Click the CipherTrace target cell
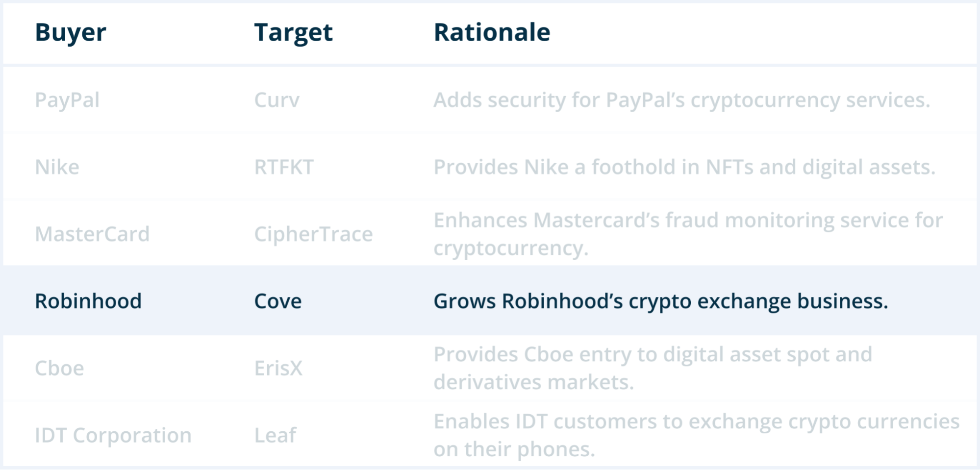Screen dimensions: 980x470 point(313,234)
